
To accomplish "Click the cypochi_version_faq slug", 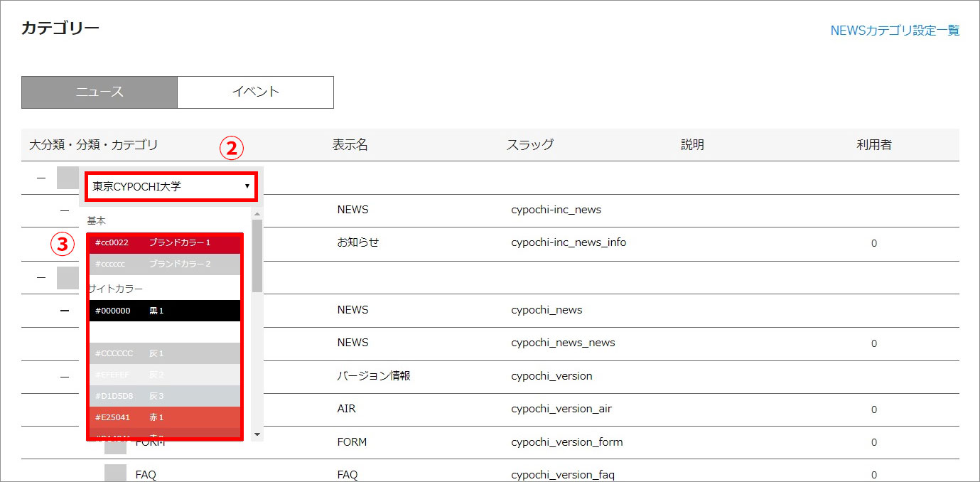I will 563,475.
